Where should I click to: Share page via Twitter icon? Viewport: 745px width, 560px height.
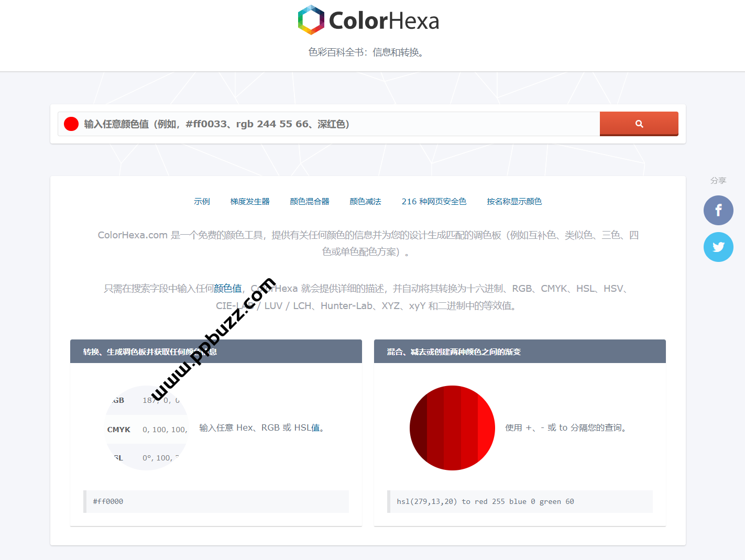(718, 247)
